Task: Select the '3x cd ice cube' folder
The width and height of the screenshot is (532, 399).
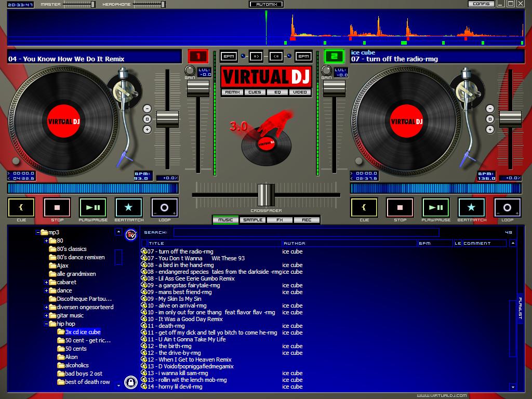Action: tap(83, 332)
